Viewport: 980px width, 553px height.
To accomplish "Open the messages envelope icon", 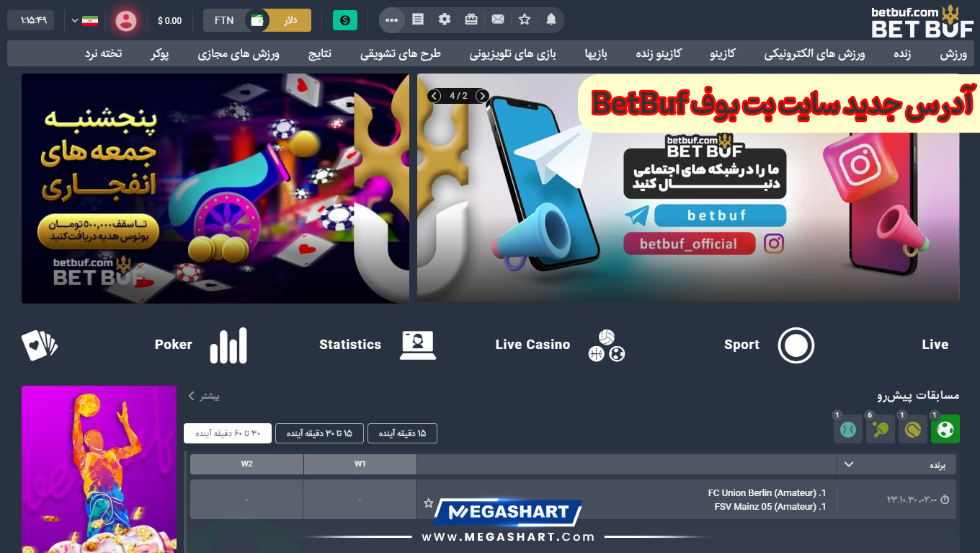I will click(x=498, y=19).
